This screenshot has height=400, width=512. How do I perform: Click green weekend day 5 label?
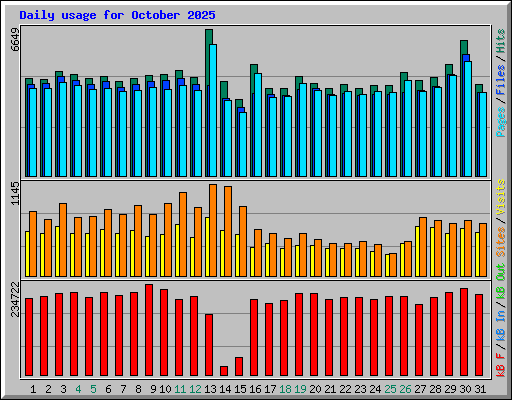(x=93, y=389)
